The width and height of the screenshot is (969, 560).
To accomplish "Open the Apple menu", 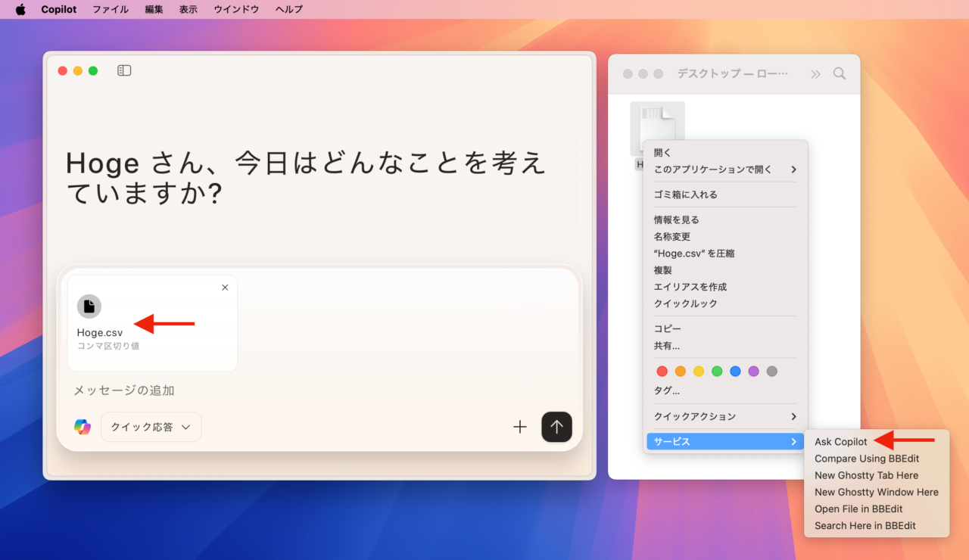I will (20, 9).
